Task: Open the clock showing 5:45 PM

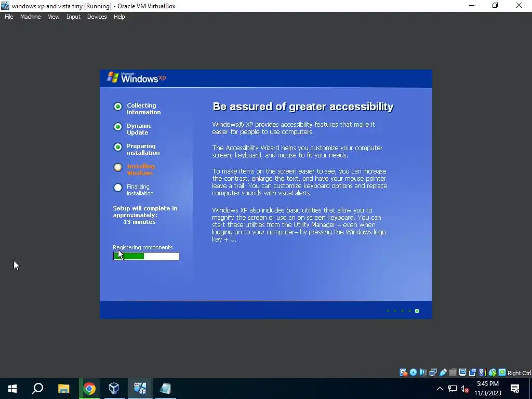Action: (x=487, y=389)
